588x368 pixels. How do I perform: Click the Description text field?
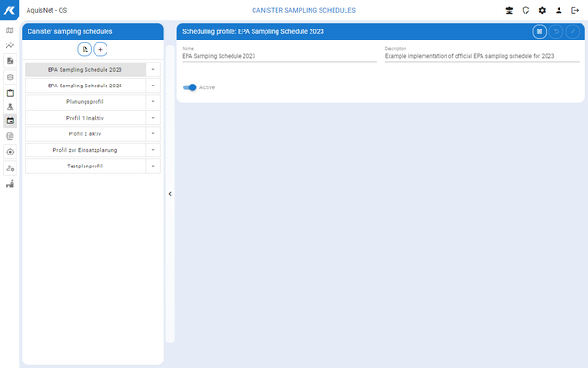click(469, 56)
